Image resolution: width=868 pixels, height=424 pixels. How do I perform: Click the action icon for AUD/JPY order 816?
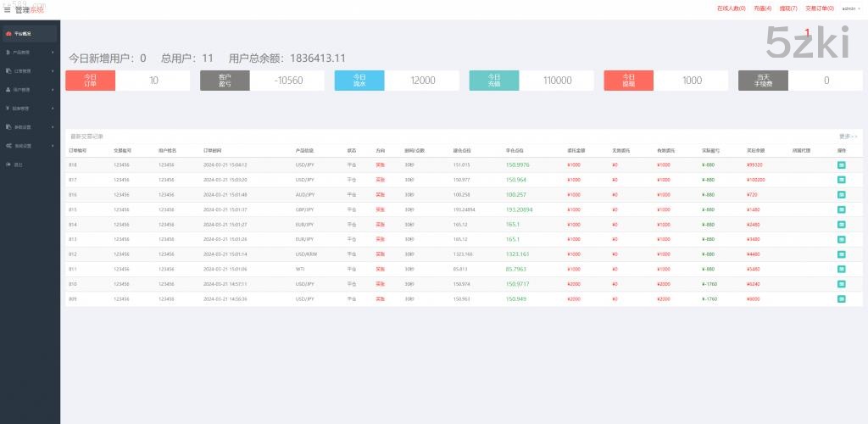[841, 194]
